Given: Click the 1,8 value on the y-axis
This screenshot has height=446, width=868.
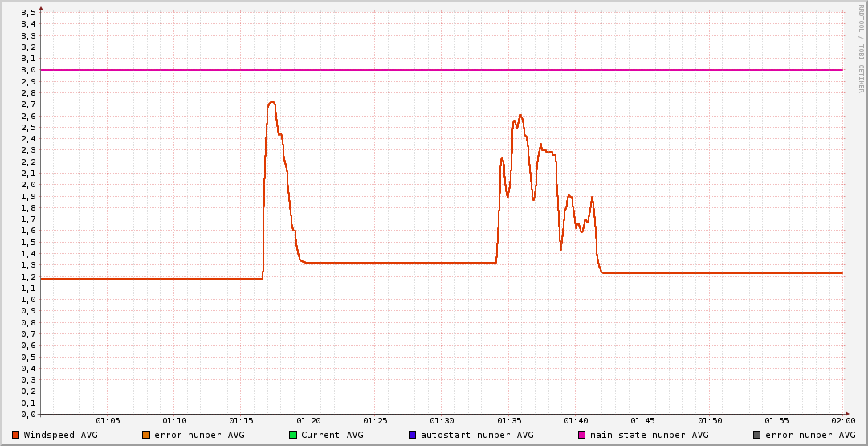Looking at the screenshot, I should [x=30, y=207].
